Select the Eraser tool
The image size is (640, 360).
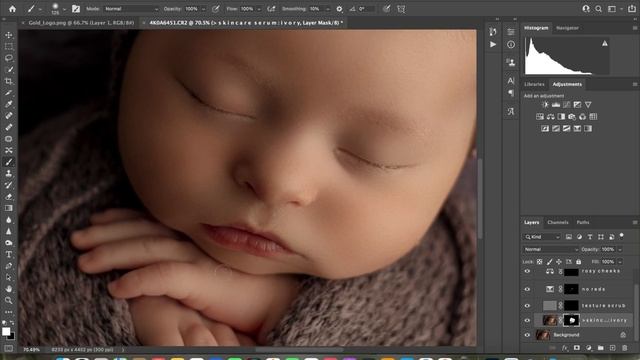pos(9,197)
